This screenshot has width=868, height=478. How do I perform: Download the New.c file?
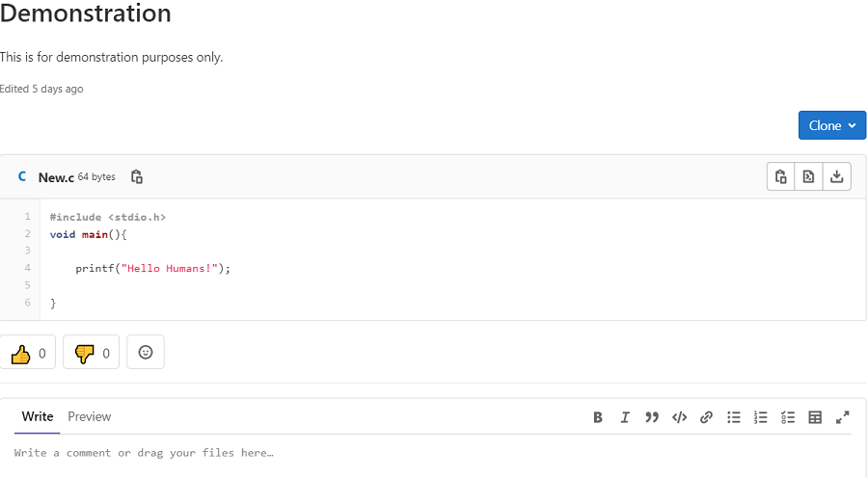tap(836, 176)
